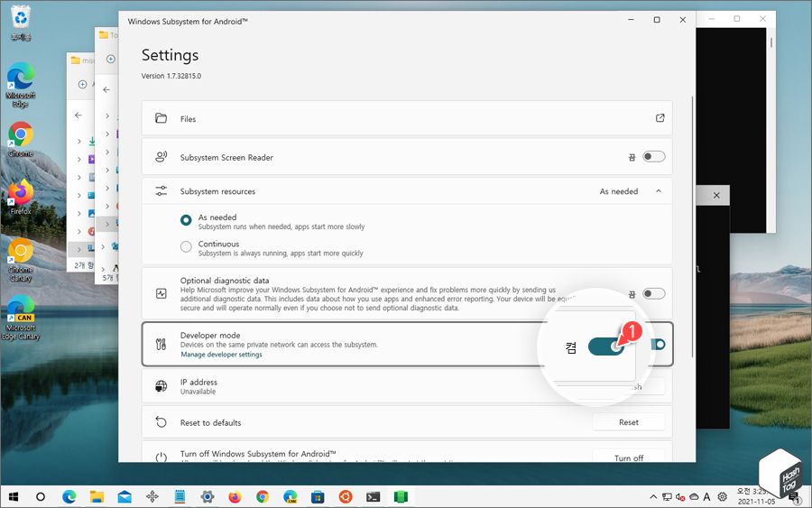Expand Videos in the misc Explorer window
Viewport: 812px width, 508px height.
78,159
